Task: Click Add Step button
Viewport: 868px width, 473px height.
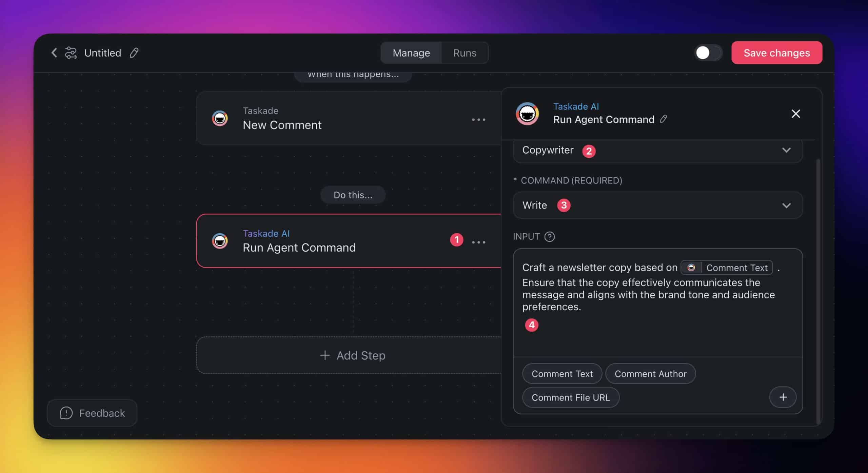Action: point(353,355)
